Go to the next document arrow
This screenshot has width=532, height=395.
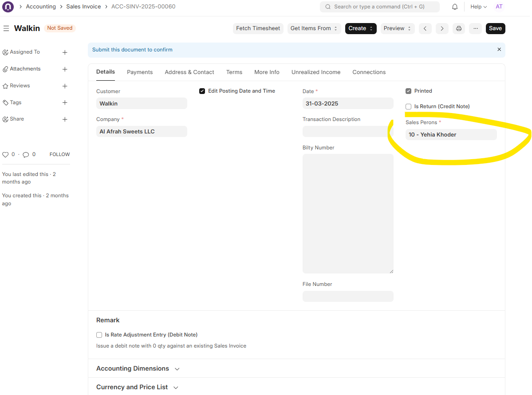coord(442,28)
